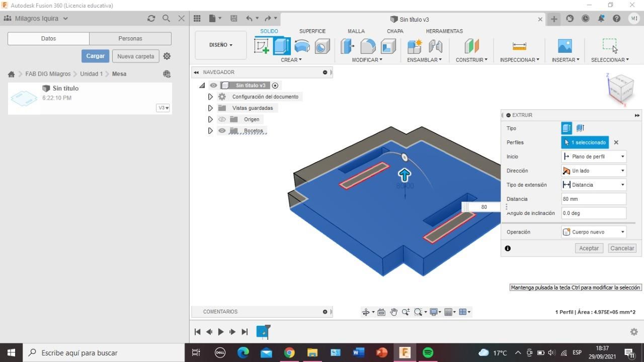
Task: Click the Save icon
Action: pos(233,19)
